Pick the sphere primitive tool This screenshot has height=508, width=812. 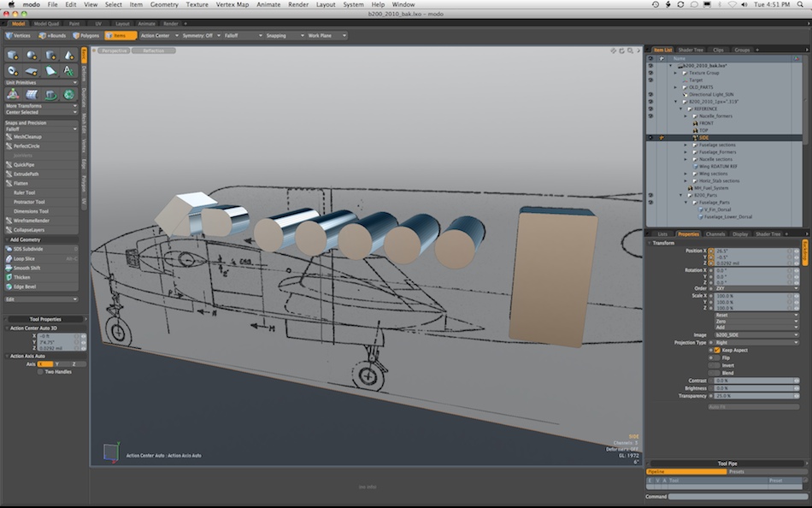pyautogui.click(x=32, y=55)
